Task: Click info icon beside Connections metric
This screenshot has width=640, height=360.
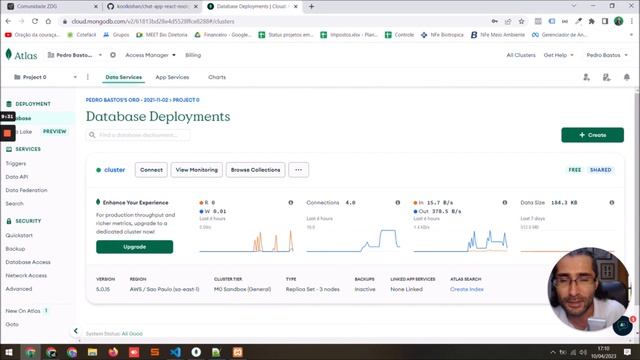Action: 398,202
